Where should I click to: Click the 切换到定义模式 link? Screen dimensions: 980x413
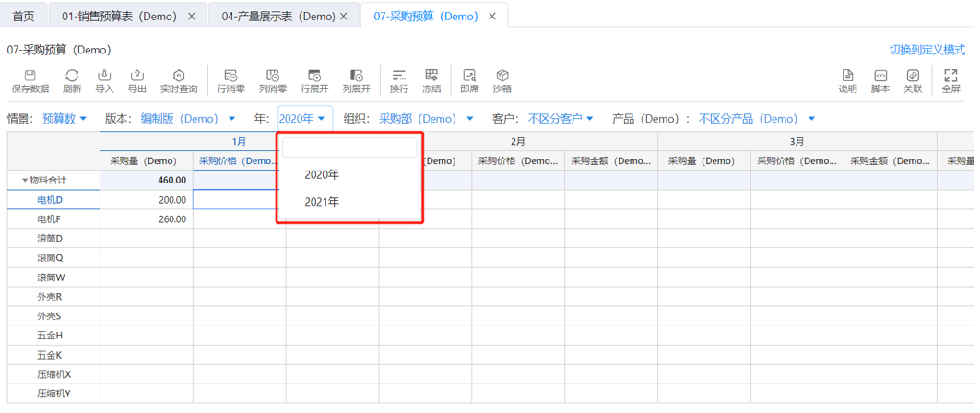[x=927, y=50]
